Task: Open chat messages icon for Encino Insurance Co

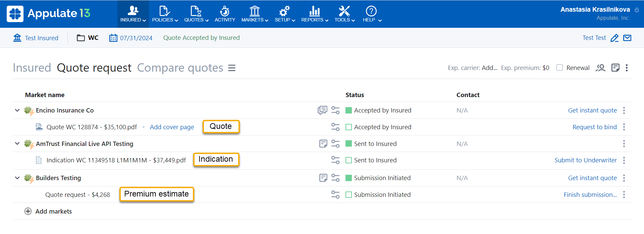Action: 322,110
